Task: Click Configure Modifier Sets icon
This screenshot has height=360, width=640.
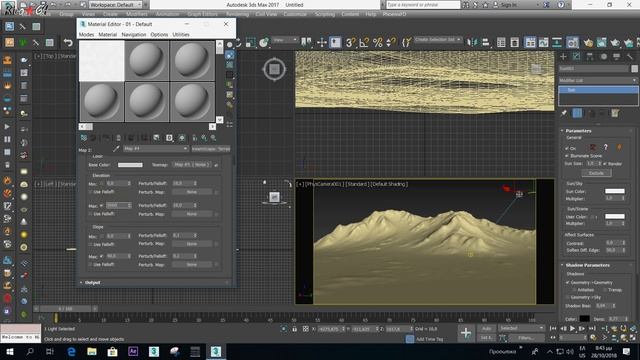Action: click(615, 113)
